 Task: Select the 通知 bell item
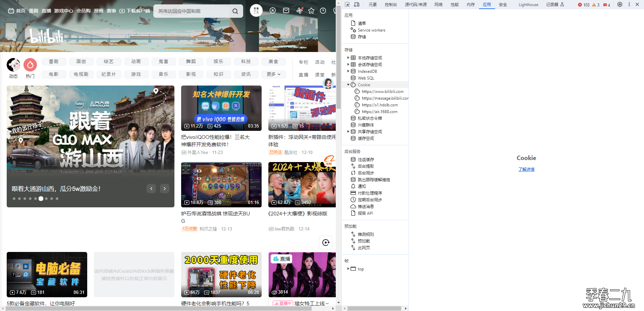pyautogui.click(x=362, y=187)
